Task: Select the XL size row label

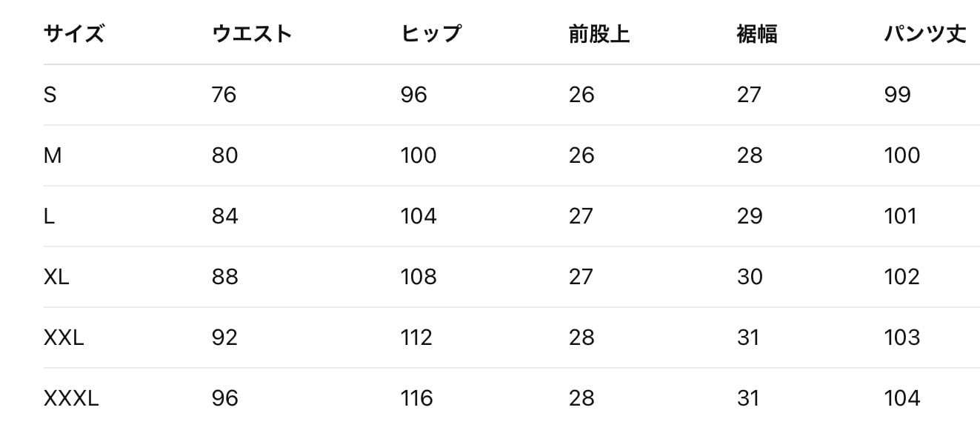Action: [56, 277]
